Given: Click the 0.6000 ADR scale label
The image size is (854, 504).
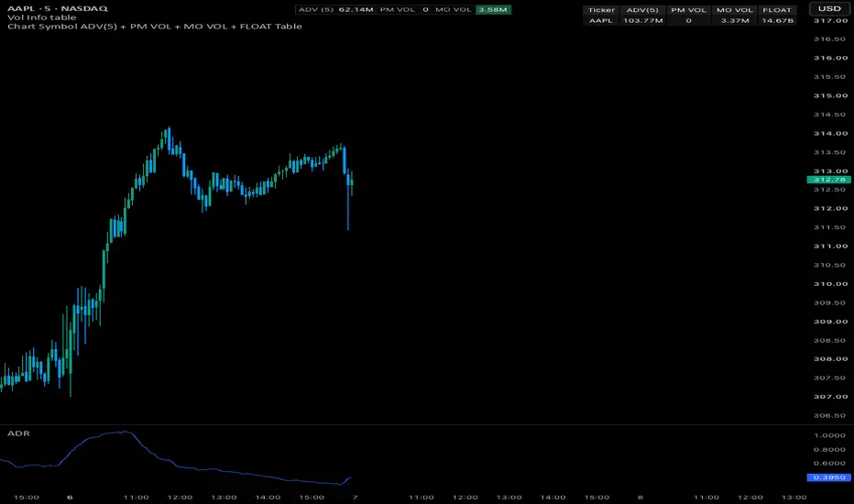Looking at the screenshot, I should click(x=829, y=464).
